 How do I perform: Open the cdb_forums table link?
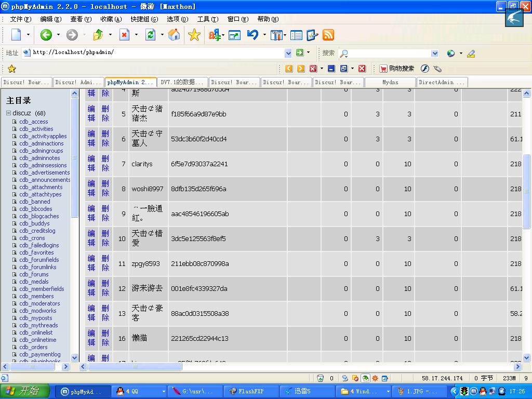[x=34, y=274]
